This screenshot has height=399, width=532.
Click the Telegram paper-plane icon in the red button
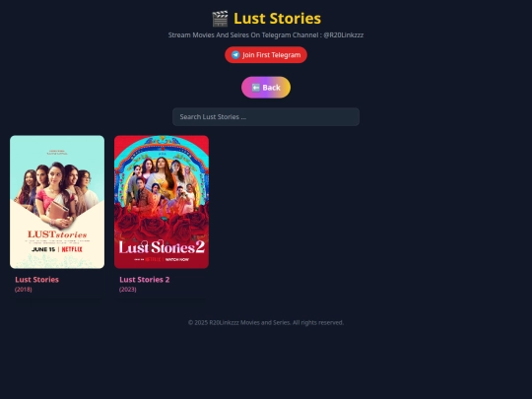click(235, 55)
